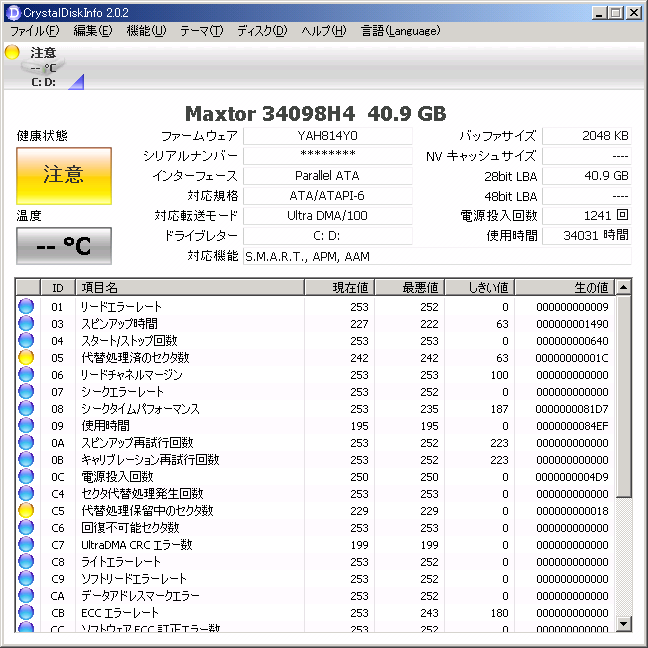
Task: Click the 対応規格 field ATA/ATAPI-6
Action: click(x=328, y=195)
